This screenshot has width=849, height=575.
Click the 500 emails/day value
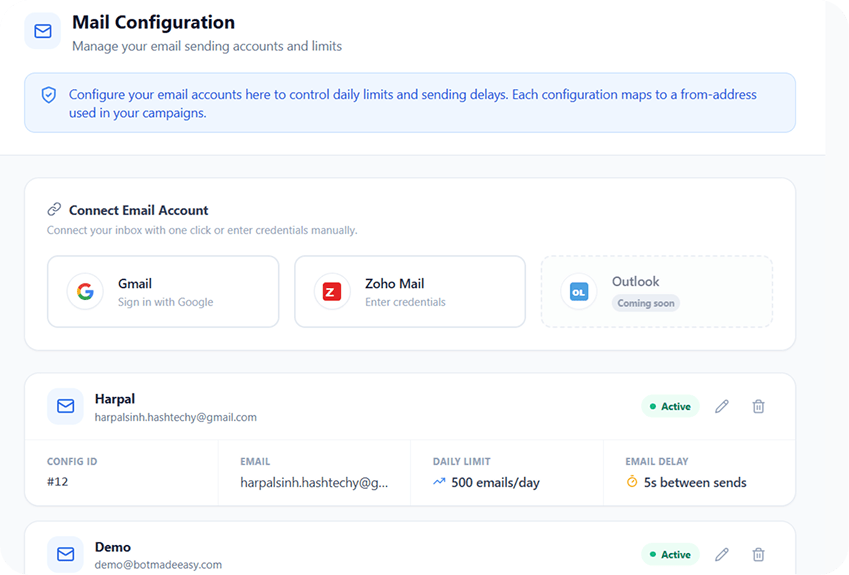[495, 482]
